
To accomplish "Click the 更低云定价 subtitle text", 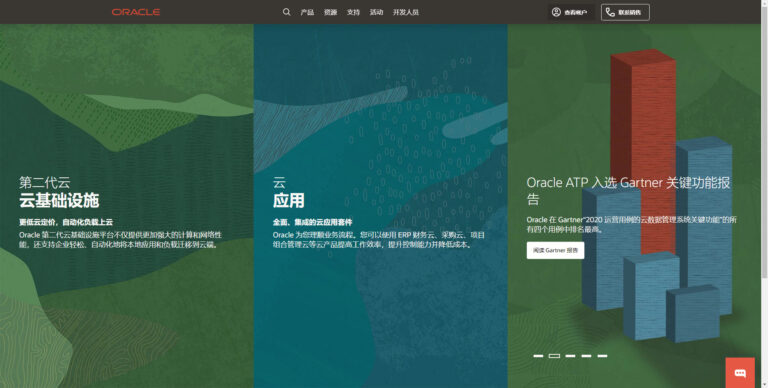I will (x=66, y=222).
